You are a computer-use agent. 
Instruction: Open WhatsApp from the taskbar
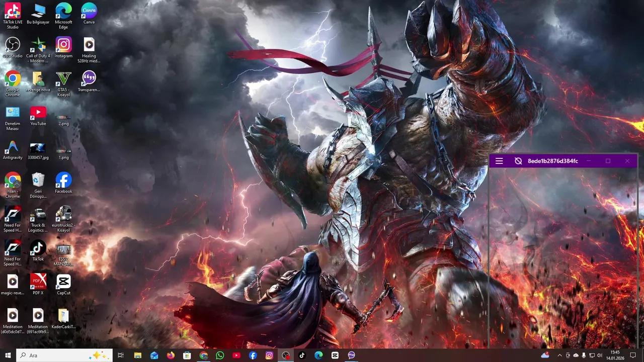(x=220, y=355)
